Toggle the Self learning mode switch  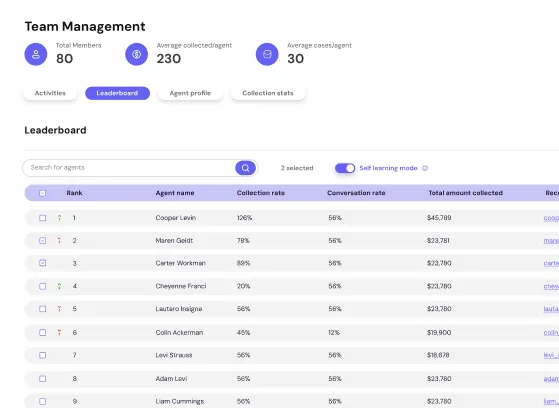[345, 168]
